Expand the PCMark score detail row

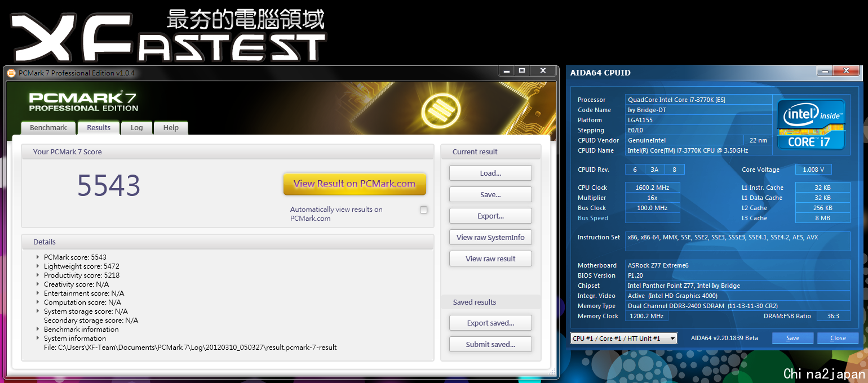38,257
